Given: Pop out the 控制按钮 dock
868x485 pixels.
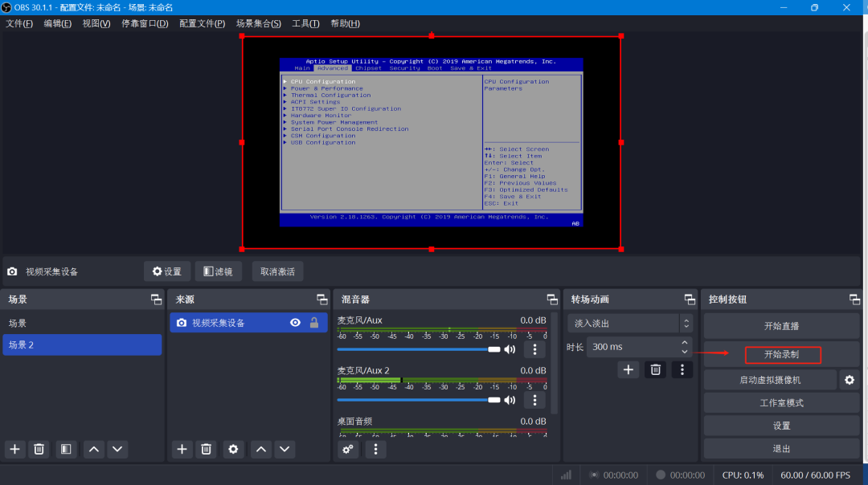Looking at the screenshot, I should (854, 300).
